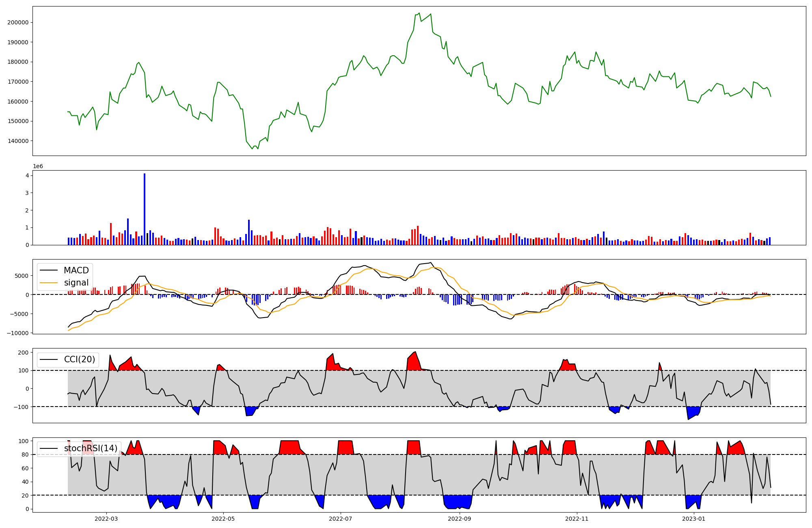This screenshot has height=528, width=812.
Task: Click the 2022-09 x-axis date label
Action: click(x=460, y=519)
